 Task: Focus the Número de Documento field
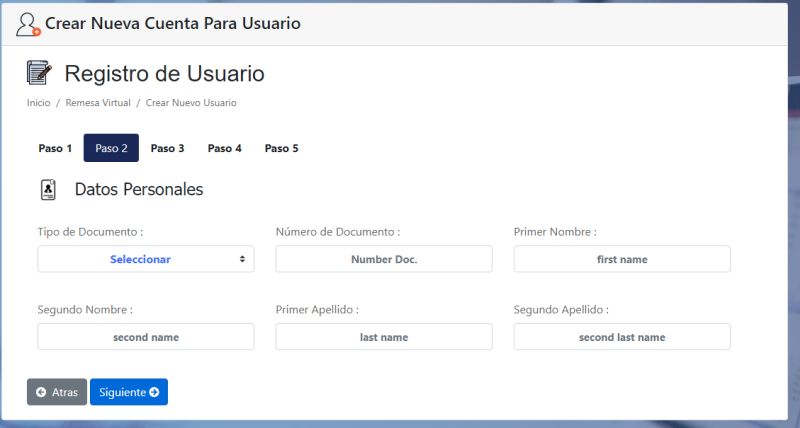click(384, 259)
